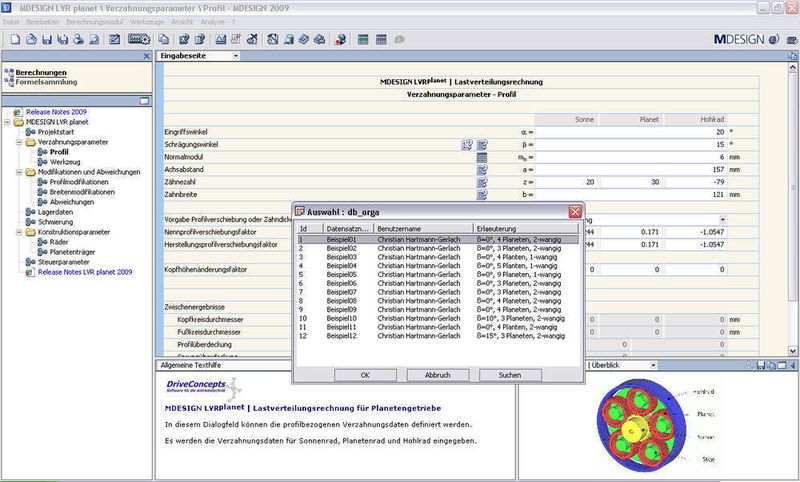Select the Beispiel05 row in dialog

(438, 274)
